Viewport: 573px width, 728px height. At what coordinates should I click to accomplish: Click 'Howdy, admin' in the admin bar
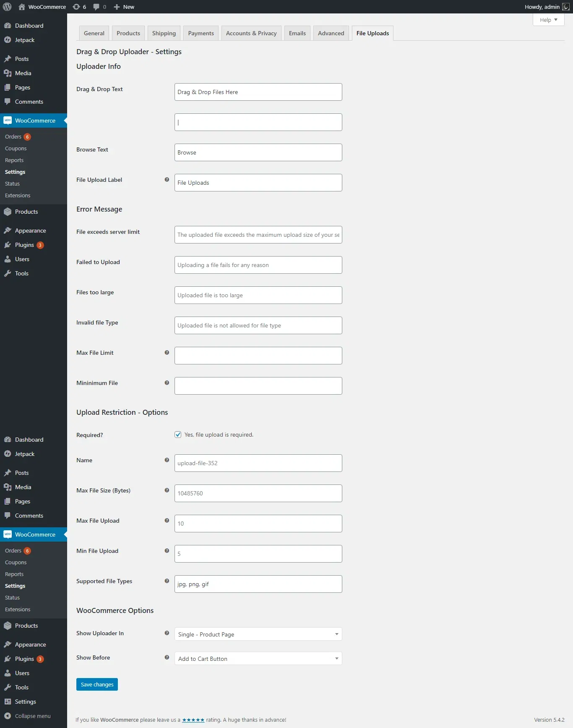(x=542, y=7)
